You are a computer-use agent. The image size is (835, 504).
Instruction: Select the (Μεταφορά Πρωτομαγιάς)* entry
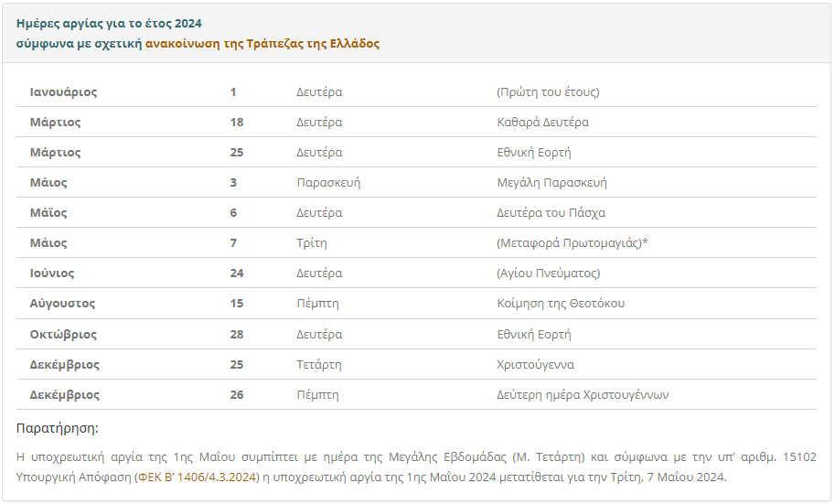[573, 243]
